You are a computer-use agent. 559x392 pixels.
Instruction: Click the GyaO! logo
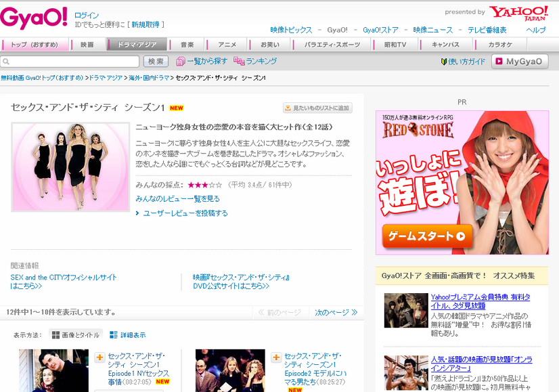[34, 18]
